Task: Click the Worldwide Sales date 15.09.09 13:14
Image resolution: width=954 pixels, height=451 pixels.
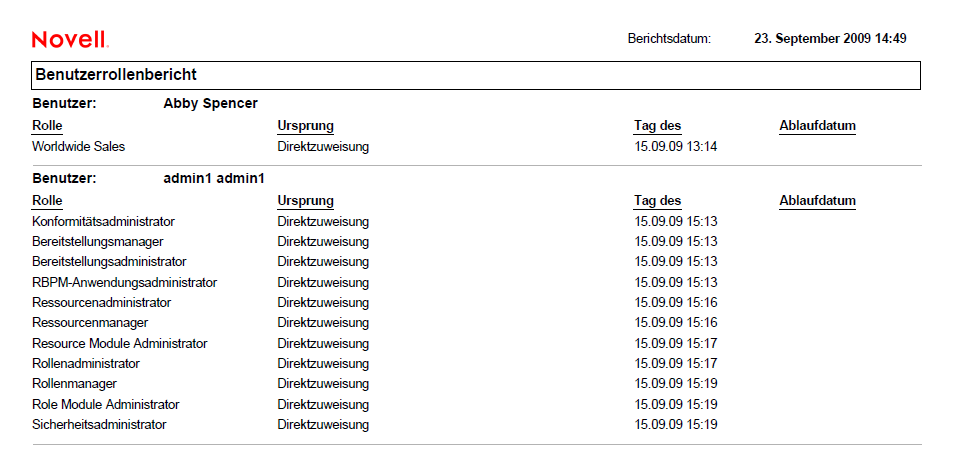Action: click(x=676, y=146)
